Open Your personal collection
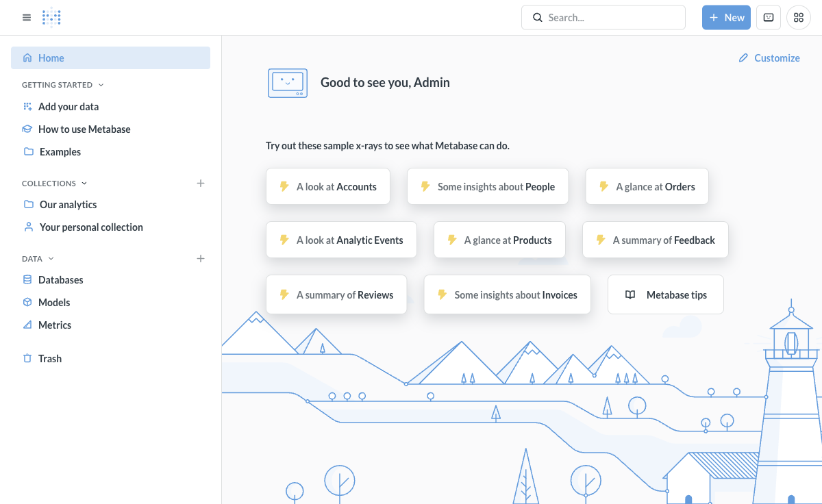This screenshot has width=822, height=504. point(110,227)
